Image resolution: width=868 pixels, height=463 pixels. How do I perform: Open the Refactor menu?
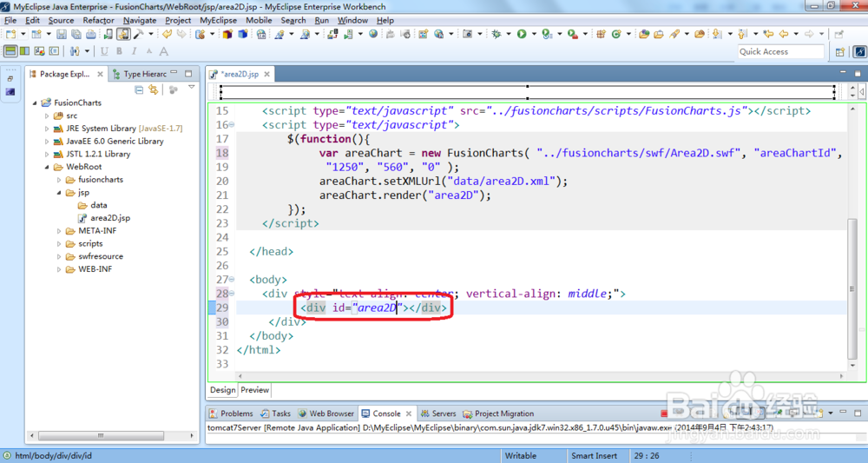coord(99,20)
